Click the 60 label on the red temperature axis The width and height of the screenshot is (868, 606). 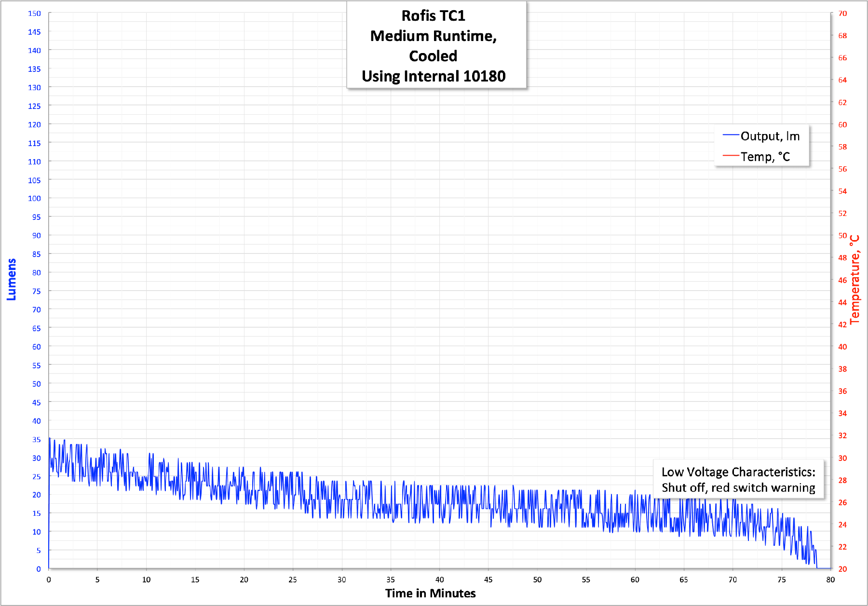click(842, 124)
